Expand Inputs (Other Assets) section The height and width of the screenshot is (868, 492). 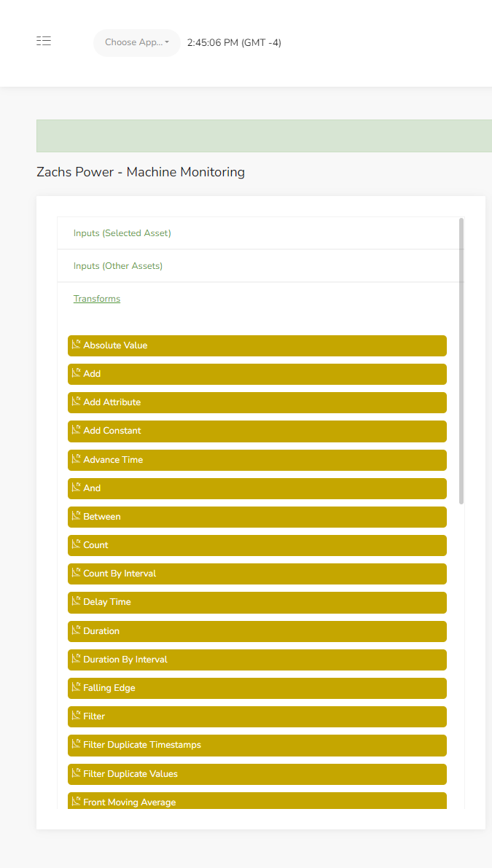click(x=118, y=266)
